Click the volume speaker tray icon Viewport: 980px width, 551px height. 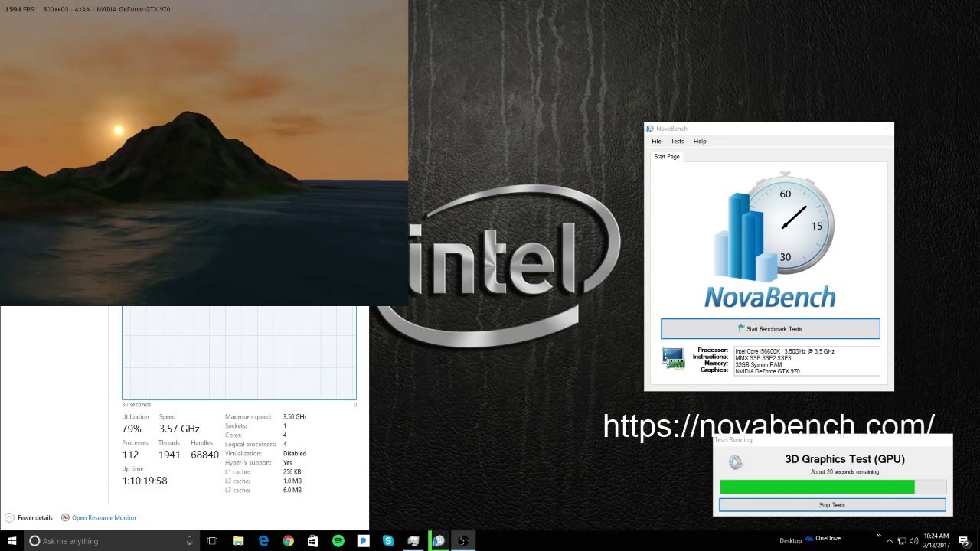[x=914, y=541]
